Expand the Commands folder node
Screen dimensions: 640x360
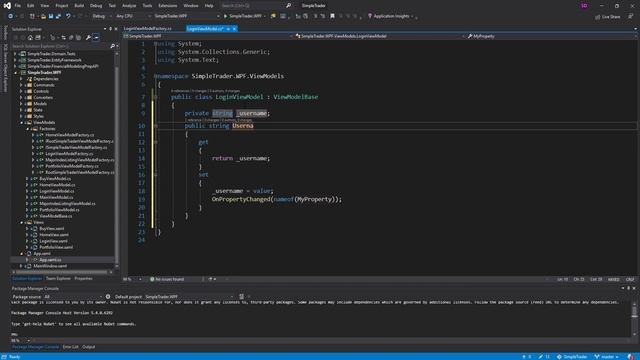(21, 85)
